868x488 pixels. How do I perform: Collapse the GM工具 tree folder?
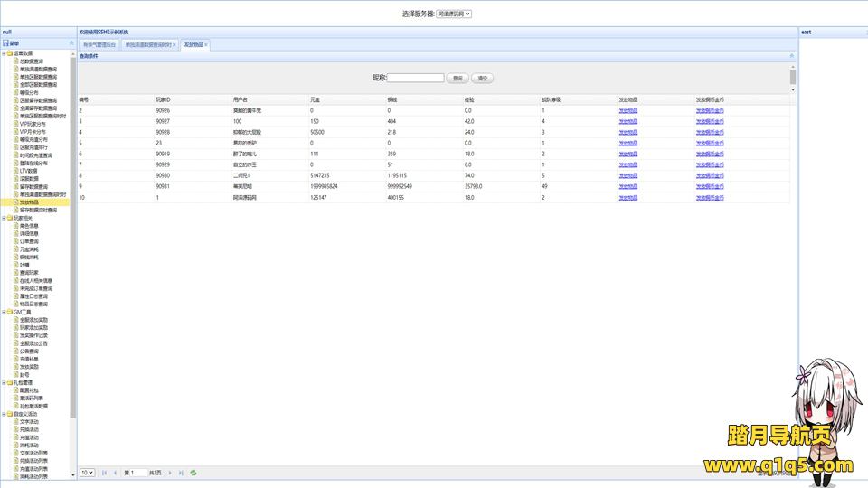click(x=5, y=312)
